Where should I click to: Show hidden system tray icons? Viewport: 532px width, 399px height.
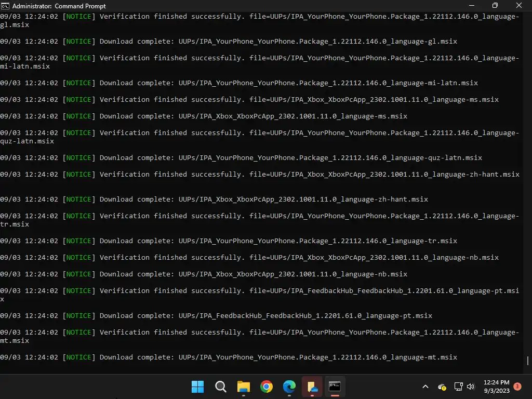(x=425, y=387)
